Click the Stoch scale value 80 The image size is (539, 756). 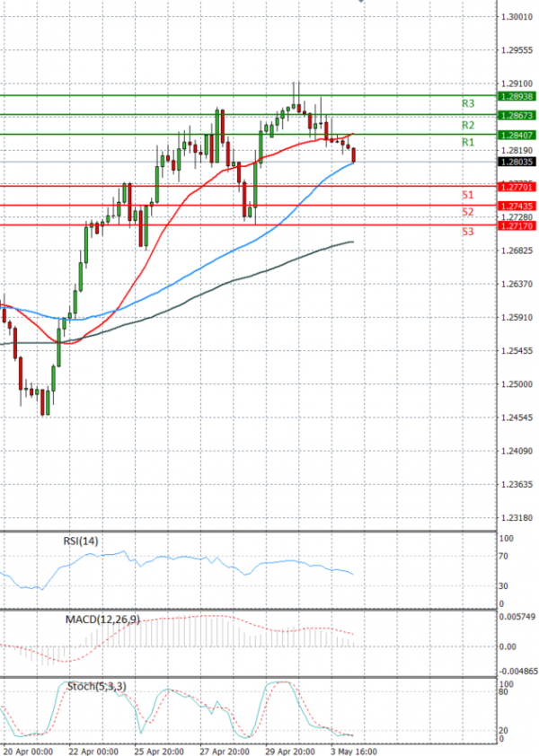click(503, 692)
